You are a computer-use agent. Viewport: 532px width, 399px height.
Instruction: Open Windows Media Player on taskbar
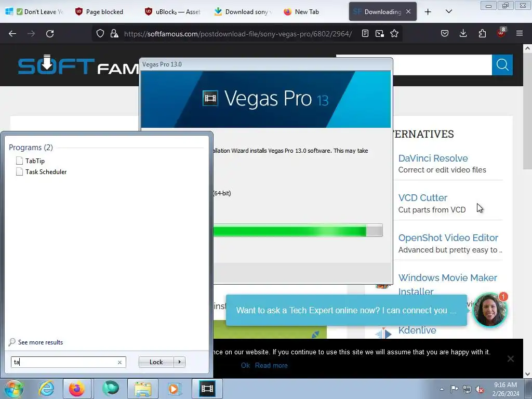[x=175, y=389]
